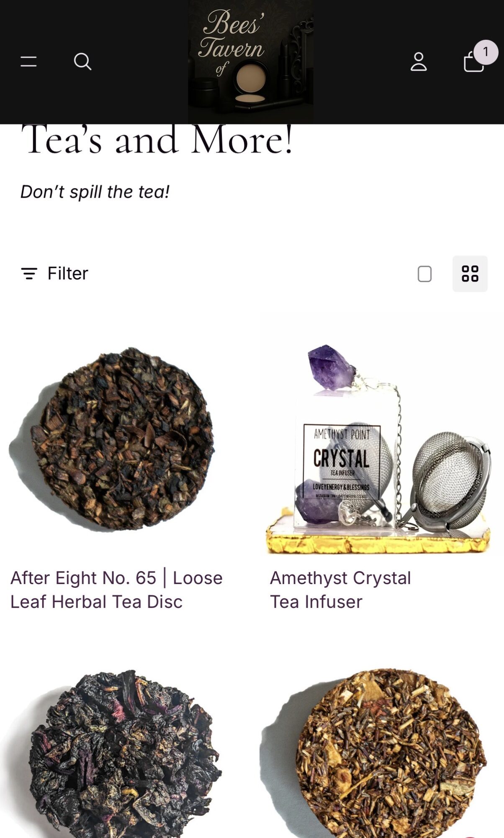504x838 pixels.
Task: Click the Don't spill the tea! tagline
Action: click(x=95, y=191)
